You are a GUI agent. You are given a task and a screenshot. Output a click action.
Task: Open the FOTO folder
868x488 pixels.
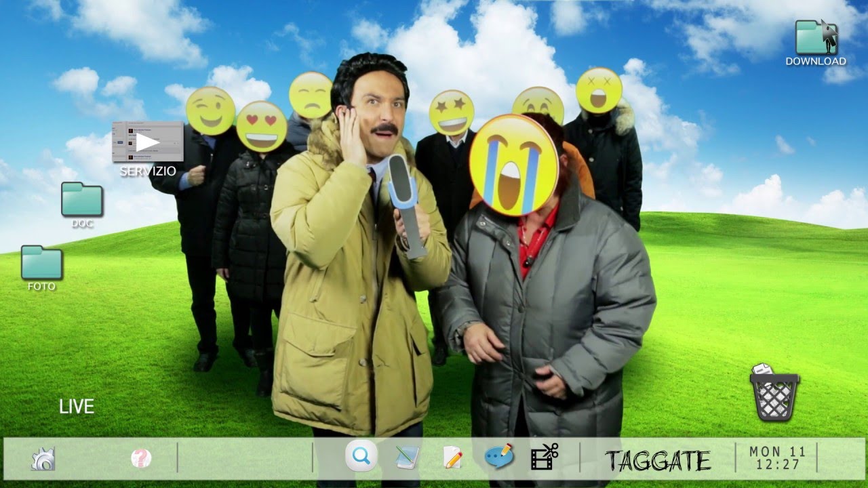42,263
